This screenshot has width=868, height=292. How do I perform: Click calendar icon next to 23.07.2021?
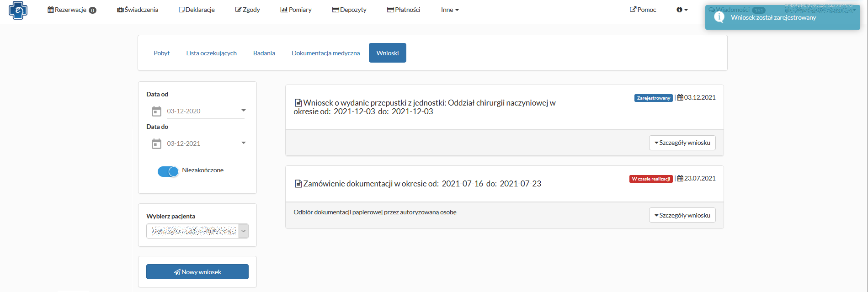coord(680,178)
